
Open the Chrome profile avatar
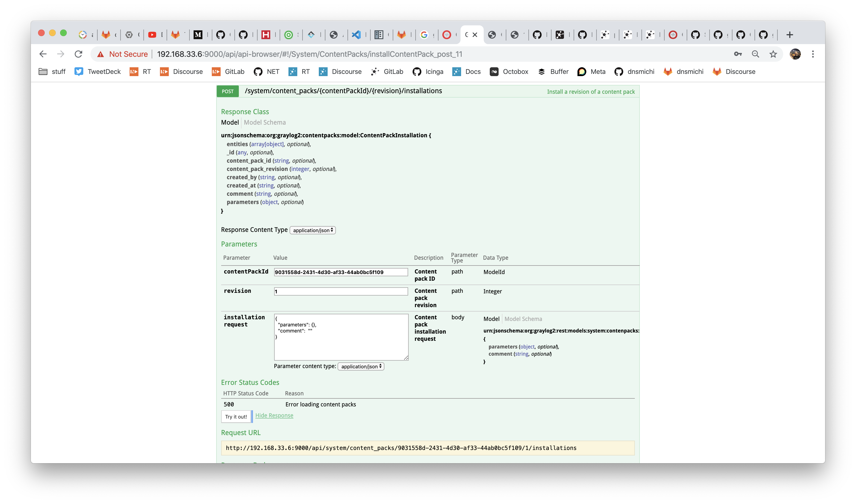[795, 54]
